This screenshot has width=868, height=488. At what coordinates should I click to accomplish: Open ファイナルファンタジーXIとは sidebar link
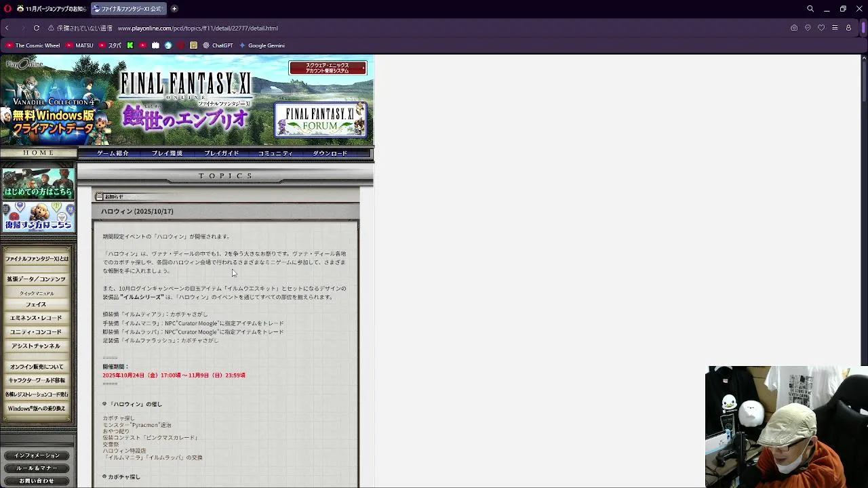pos(37,259)
